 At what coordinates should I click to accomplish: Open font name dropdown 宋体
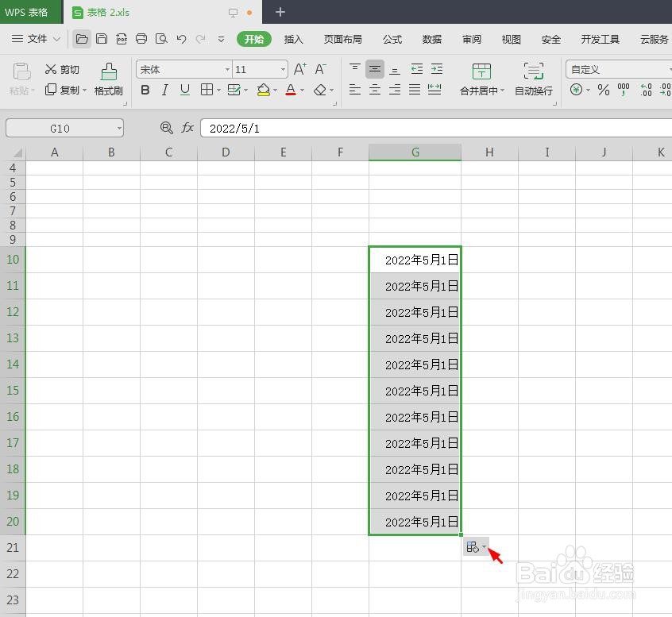click(227, 69)
